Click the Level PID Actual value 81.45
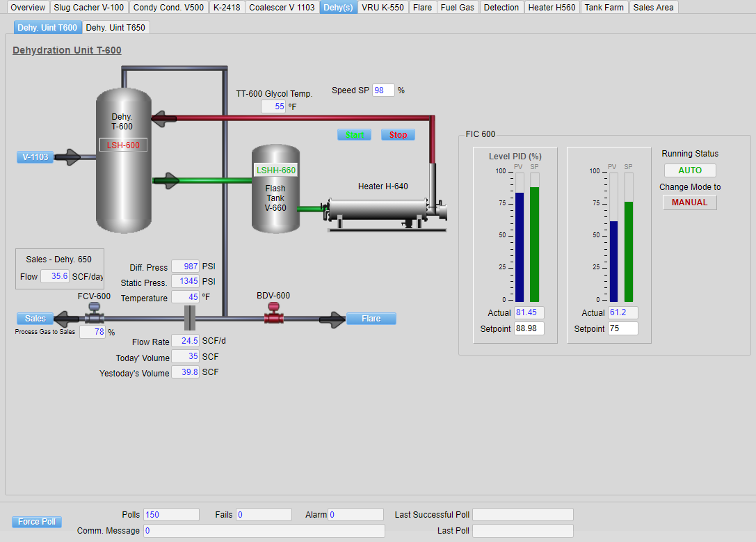756x542 pixels. tap(529, 312)
